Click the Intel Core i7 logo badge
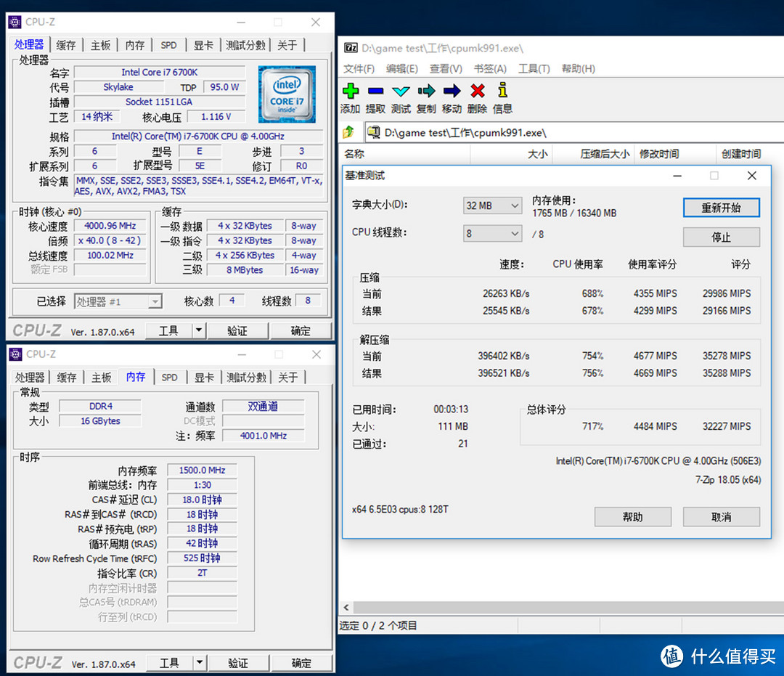Image resolution: width=784 pixels, height=676 pixels. 287,94
